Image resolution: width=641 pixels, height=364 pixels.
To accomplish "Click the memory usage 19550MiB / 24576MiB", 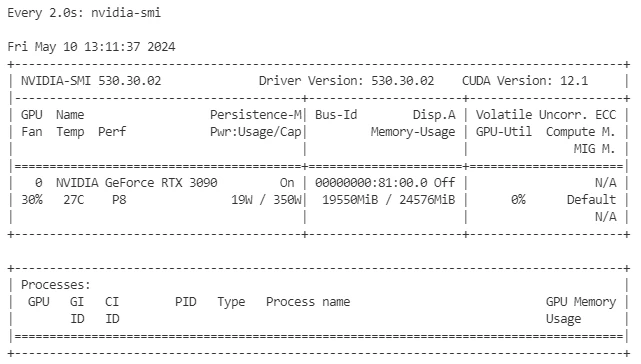I will (389, 200).
